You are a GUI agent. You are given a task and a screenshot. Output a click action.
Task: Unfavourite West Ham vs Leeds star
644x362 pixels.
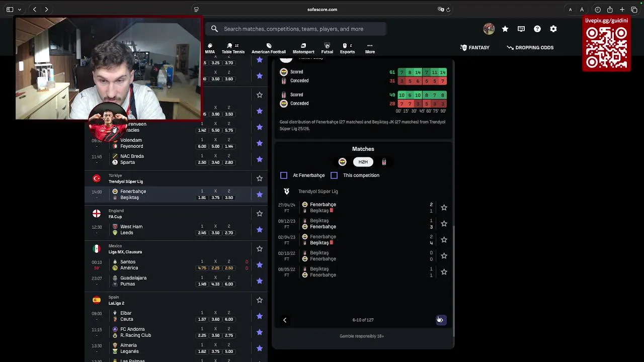click(260, 230)
